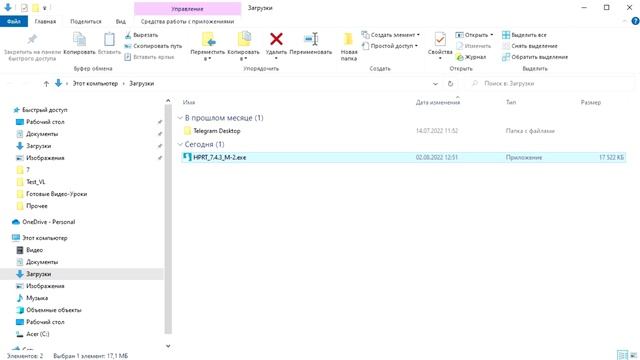
Task: Select everything with Выделить все
Action: point(524,35)
